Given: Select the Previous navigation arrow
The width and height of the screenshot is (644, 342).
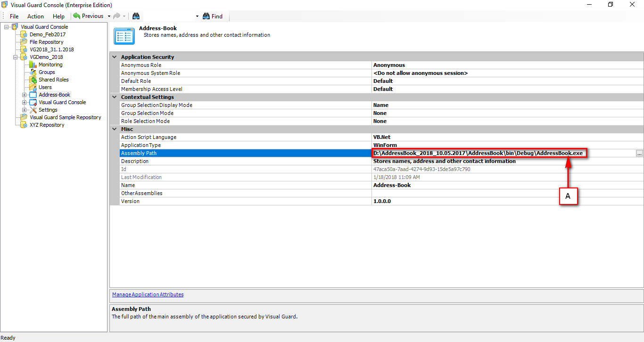Looking at the screenshot, I should 76,16.
